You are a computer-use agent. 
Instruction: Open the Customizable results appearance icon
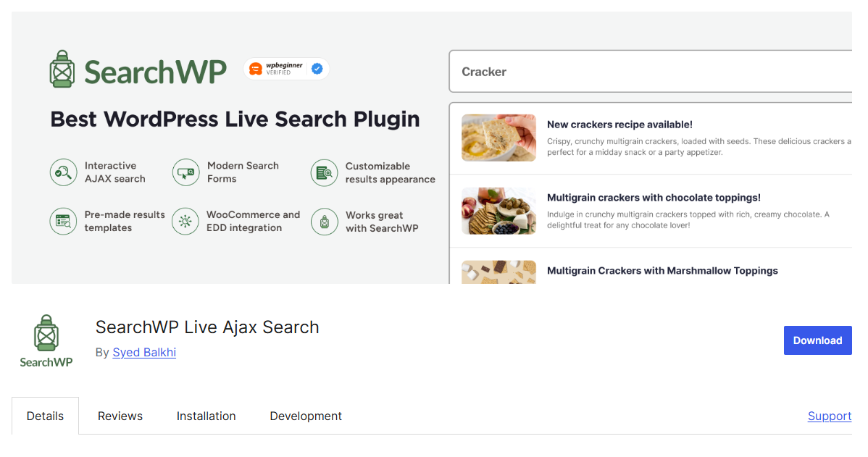[x=324, y=172]
